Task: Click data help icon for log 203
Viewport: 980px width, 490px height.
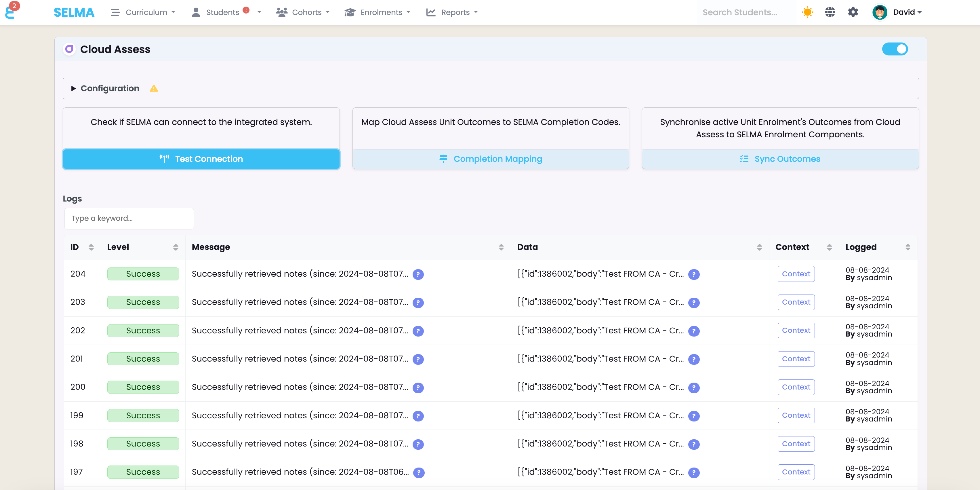Action: click(693, 303)
